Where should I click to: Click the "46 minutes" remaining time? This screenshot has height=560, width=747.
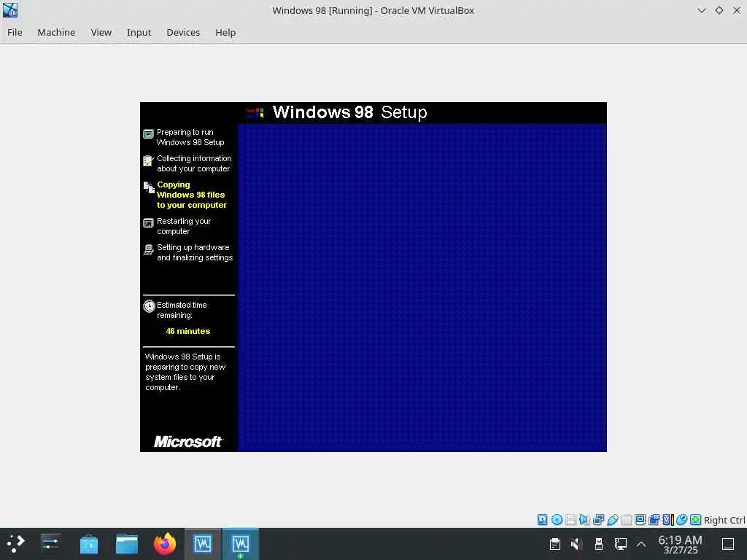click(187, 331)
